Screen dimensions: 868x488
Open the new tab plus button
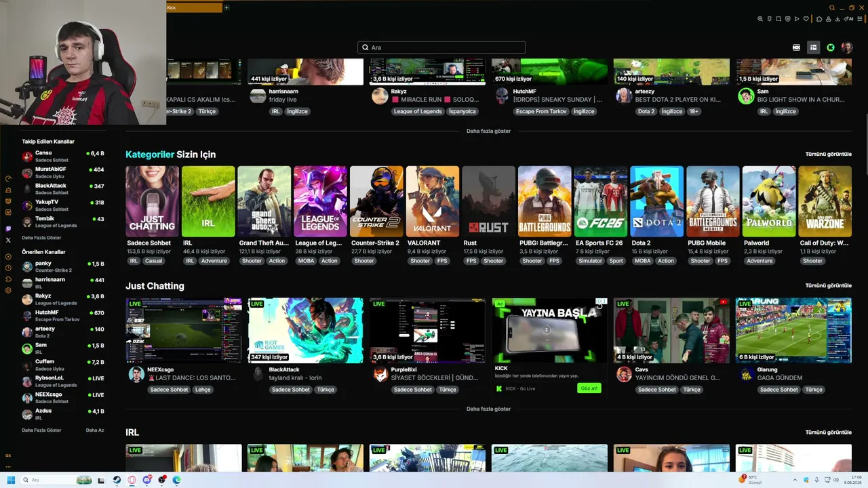coord(226,7)
